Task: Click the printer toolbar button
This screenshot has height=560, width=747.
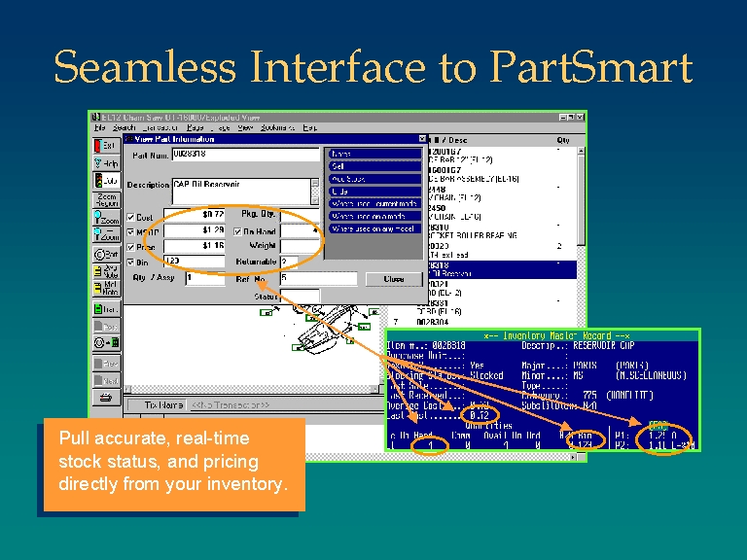Action: click(106, 398)
